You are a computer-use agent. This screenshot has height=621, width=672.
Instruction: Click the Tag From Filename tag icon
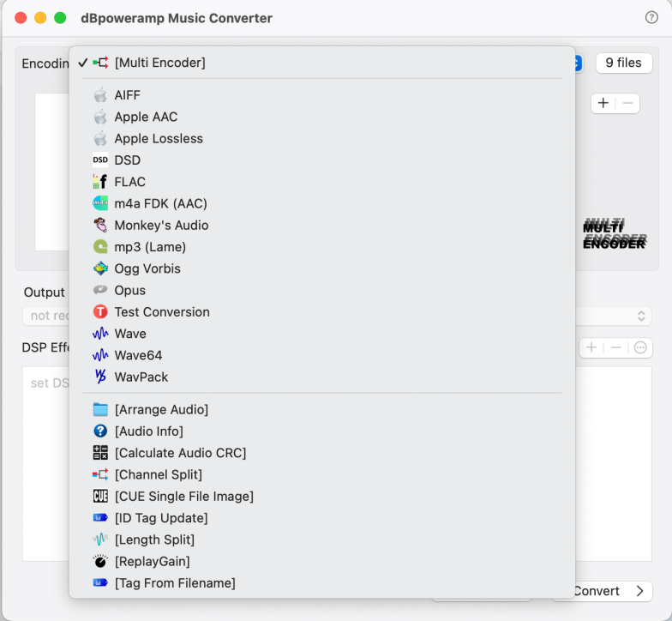click(x=100, y=583)
